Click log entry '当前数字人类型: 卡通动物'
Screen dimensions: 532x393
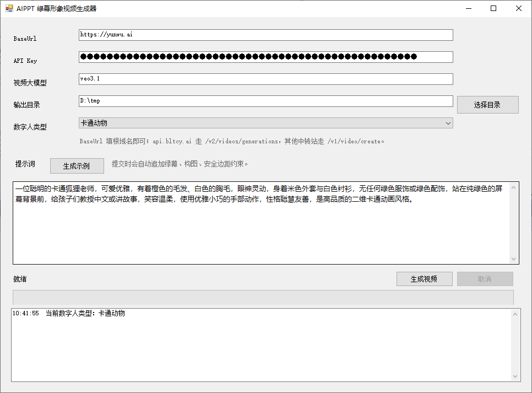point(85,313)
